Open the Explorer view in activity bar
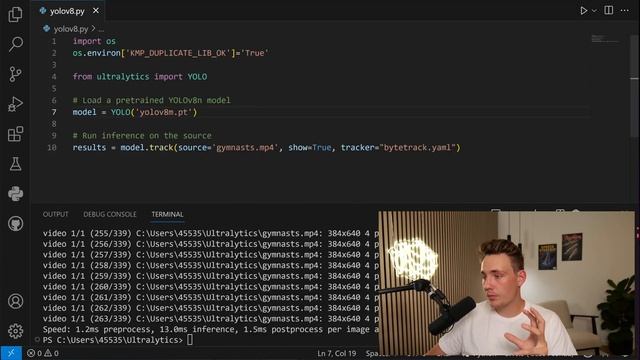 point(15,14)
